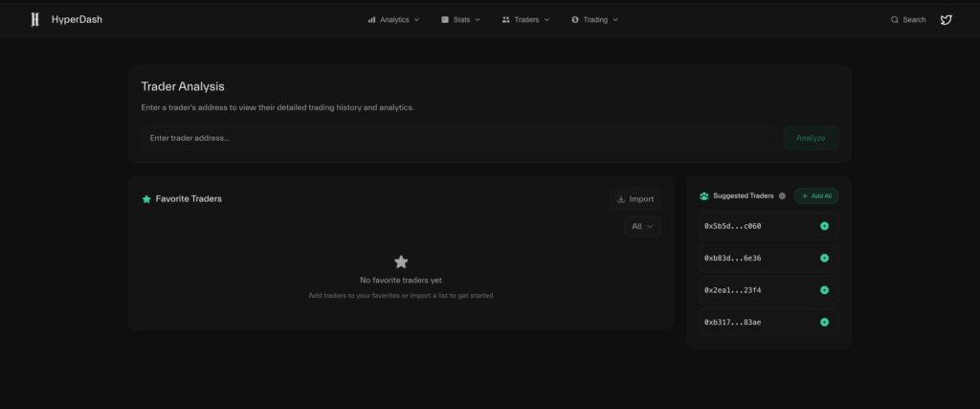
Task: Click the Suggested Traders group icon
Action: (x=704, y=196)
